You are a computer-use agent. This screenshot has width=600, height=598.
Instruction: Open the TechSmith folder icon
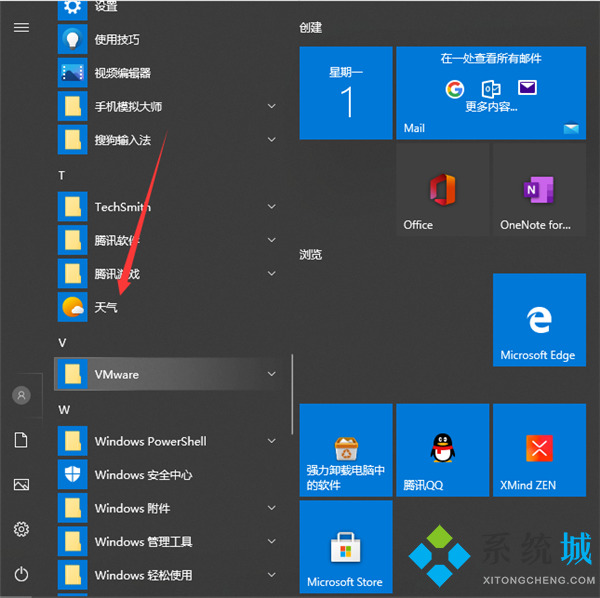click(x=73, y=207)
